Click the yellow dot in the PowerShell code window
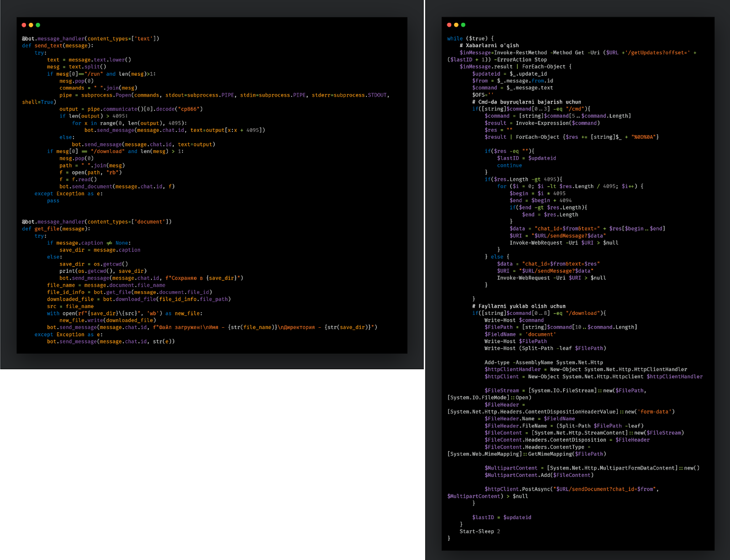The image size is (730, 560). click(456, 25)
